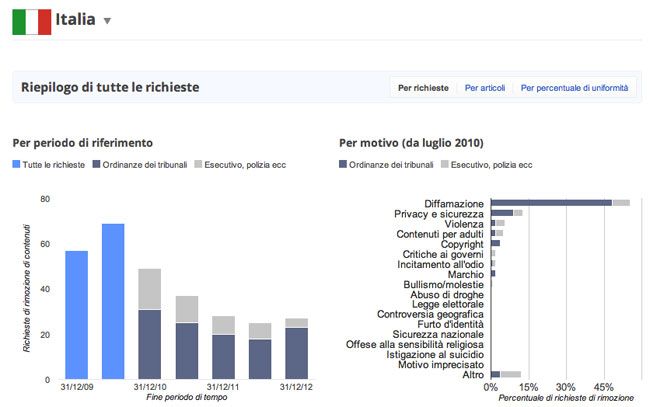
Task: Click the Copyright category label
Action: [x=462, y=244]
